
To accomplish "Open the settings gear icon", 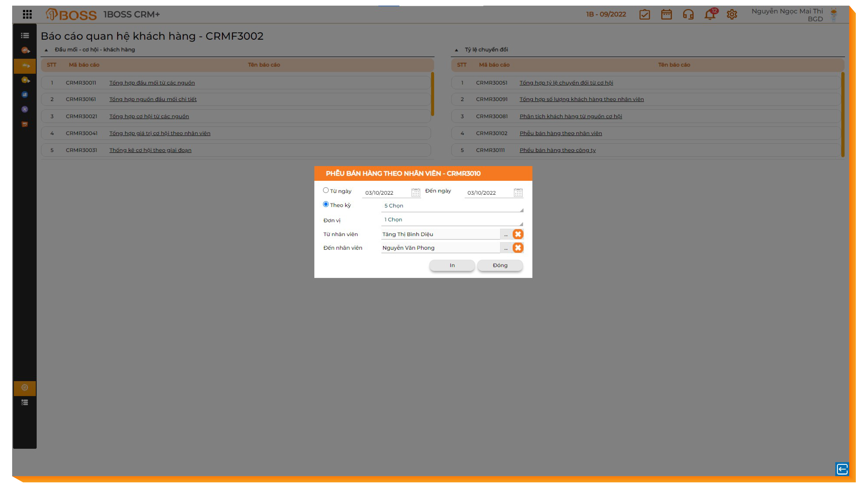I will point(732,15).
